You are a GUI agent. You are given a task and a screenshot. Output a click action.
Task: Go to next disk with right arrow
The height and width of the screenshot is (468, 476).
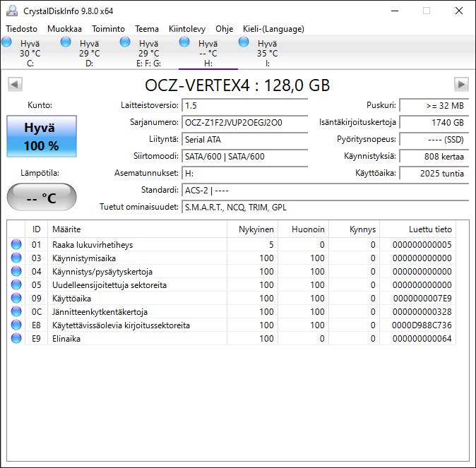(461, 84)
